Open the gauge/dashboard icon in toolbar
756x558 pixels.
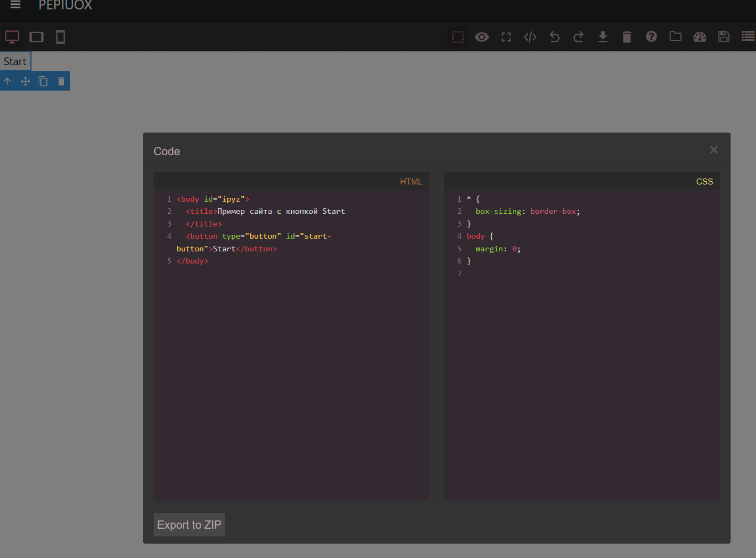[x=700, y=37]
